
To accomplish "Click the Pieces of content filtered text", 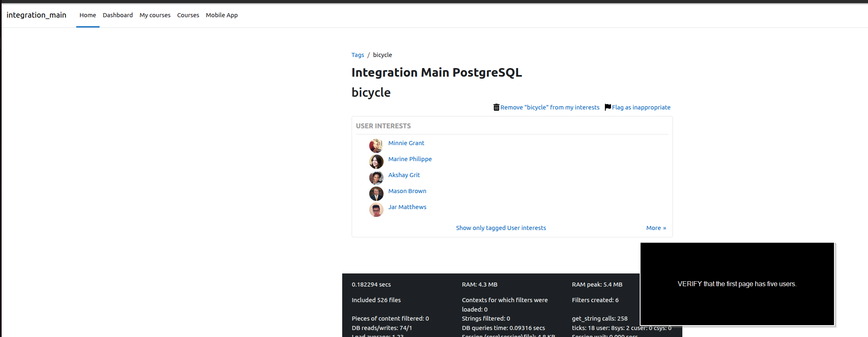I will click(x=390, y=319).
